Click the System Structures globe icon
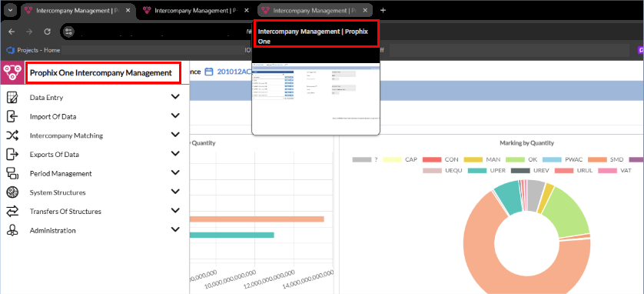 (x=12, y=192)
